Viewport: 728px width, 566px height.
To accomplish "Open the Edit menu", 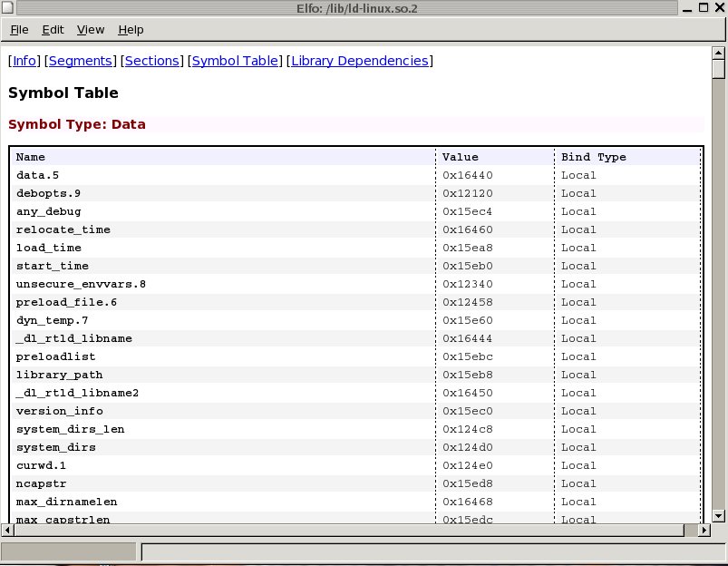I will 53,30.
